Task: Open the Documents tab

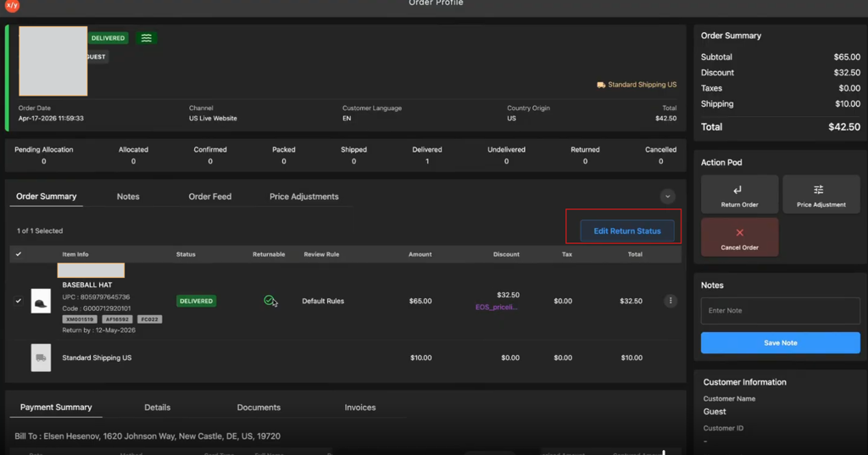Action: click(259, 408)
